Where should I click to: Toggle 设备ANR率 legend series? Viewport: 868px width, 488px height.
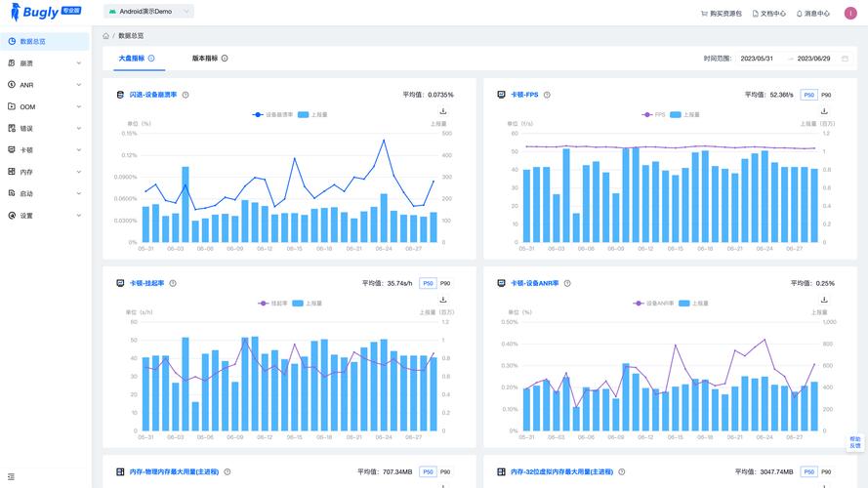[x=653, y=304]
